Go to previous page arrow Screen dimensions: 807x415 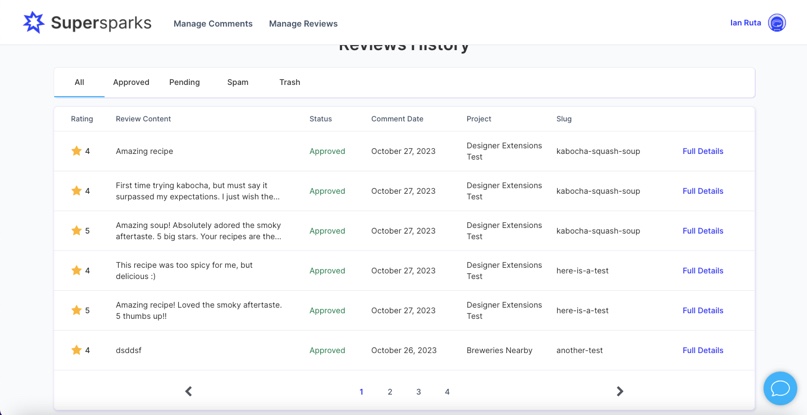188,392
